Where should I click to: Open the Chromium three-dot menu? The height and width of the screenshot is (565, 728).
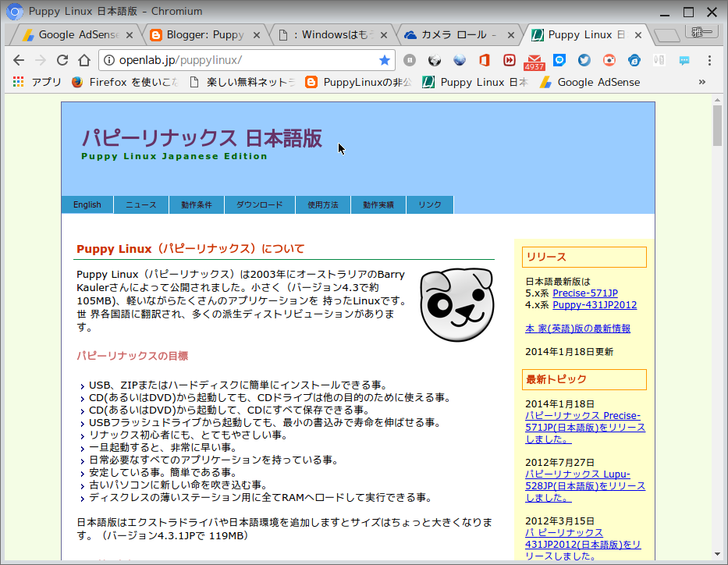709,60
